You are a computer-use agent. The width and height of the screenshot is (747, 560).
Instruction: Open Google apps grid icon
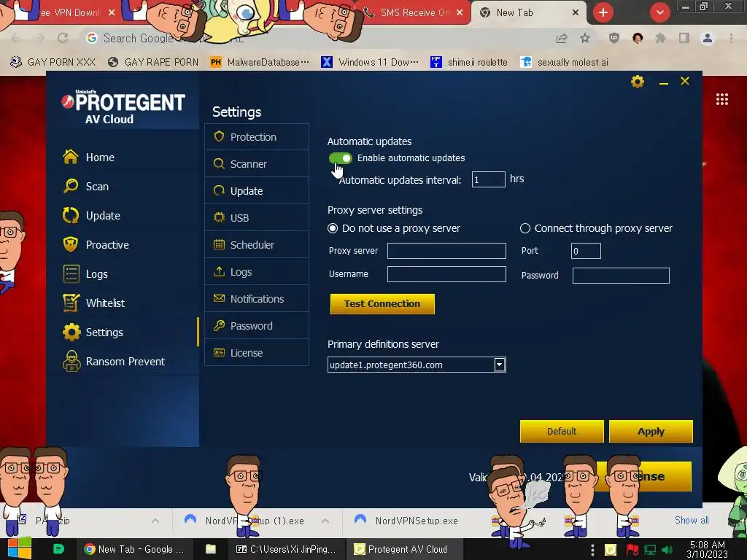(x=722, y=99)
